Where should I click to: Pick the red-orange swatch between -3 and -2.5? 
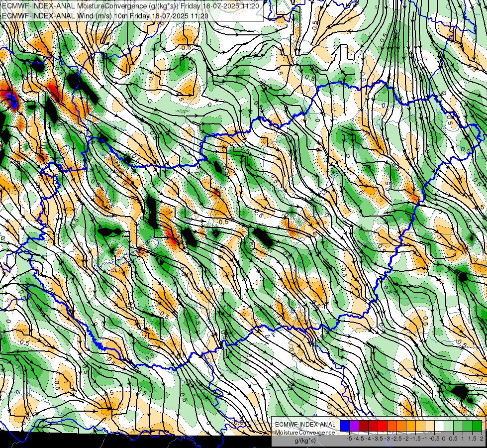point(392,426)
